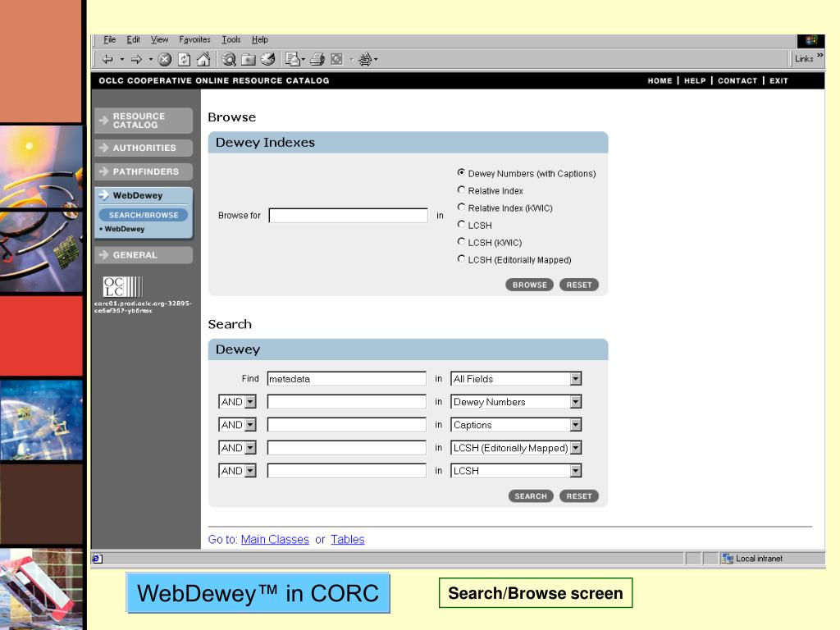Click input field in the Captions row
The width and height of the screenshot is (840, 630).
(x=347, y=425)
